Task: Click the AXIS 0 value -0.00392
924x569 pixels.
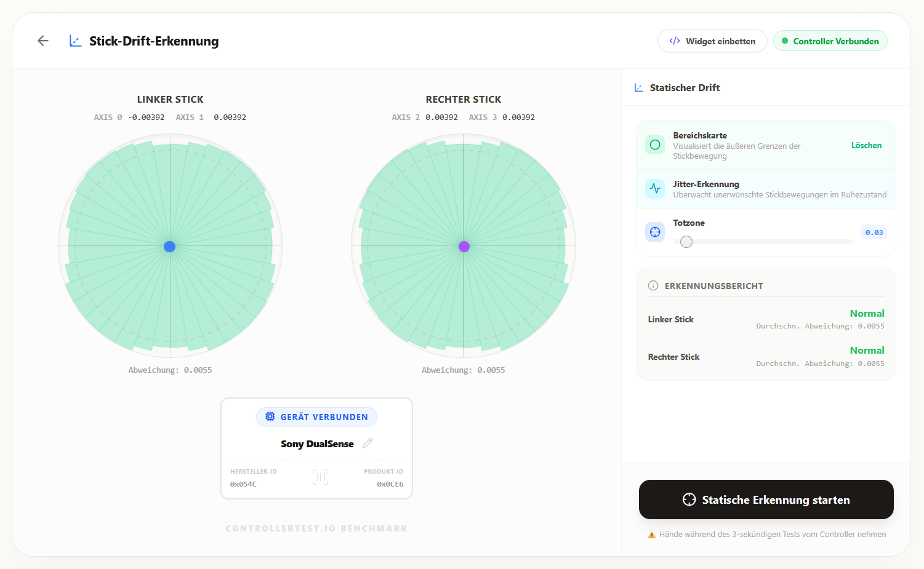Action: click(147, 117)
